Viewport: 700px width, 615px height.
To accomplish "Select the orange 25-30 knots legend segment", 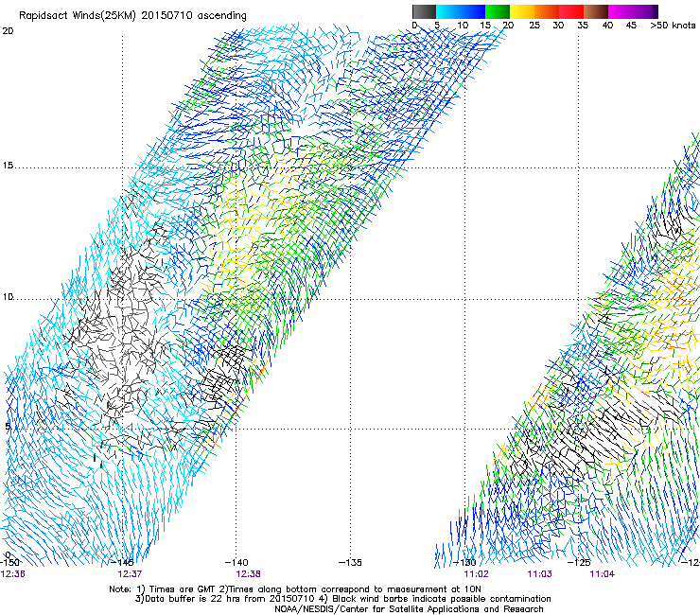I will 547,11.
